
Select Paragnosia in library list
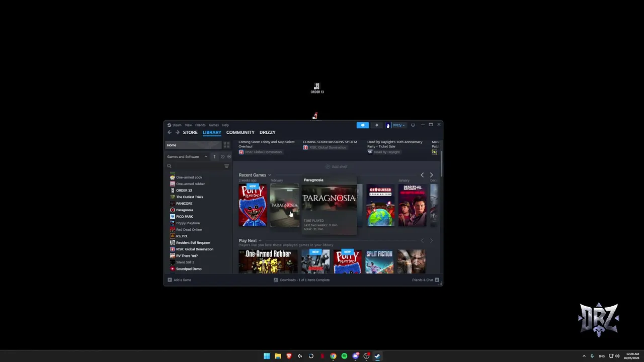pyautogui.click(x=184, y=210)
